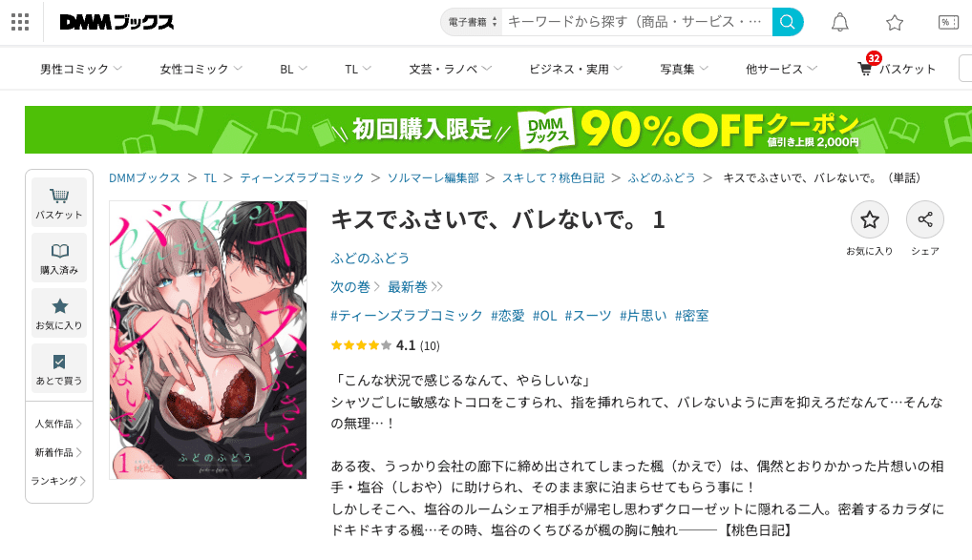Open the 写真集 navigation menu
The height and width of the screenshot is (560, 972).
click(684, 69)
